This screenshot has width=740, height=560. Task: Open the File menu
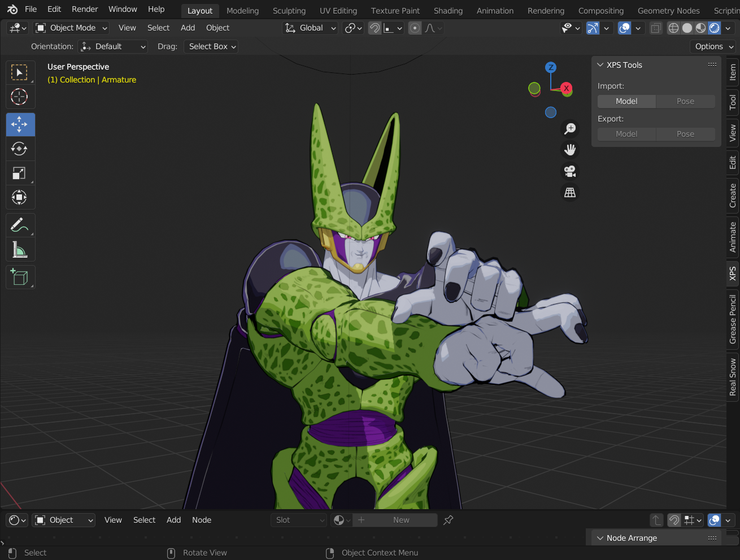tap(31, 9)
